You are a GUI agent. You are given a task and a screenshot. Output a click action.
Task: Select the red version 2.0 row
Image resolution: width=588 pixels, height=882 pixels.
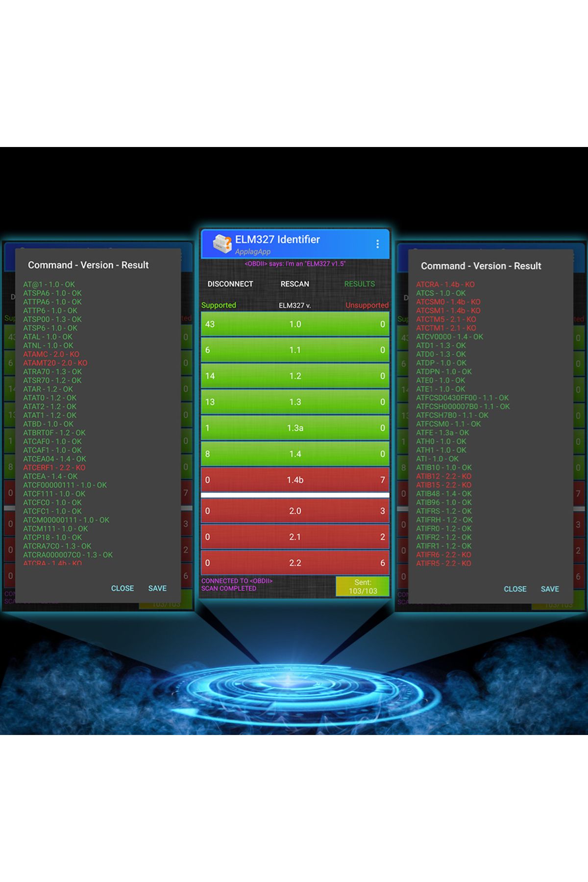[x=295, y=511]
